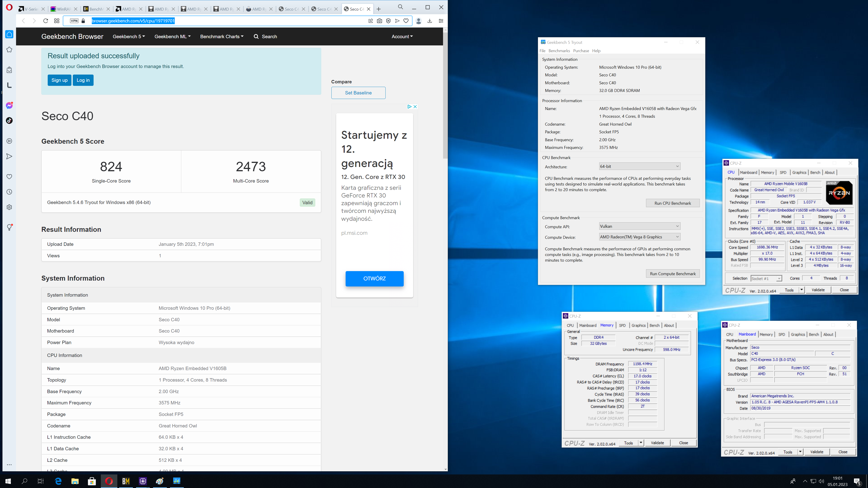Open Windows Start menu
868x488 pixels.
coord(8,481)
